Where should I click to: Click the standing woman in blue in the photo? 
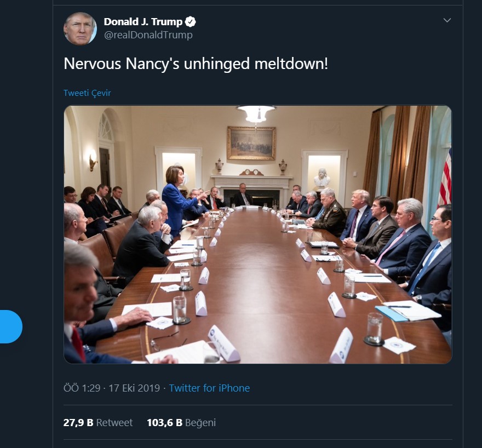pos(177,200)
